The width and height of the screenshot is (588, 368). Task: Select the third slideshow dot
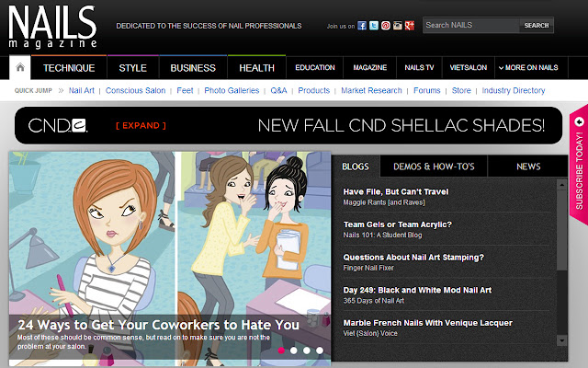coord(307,351)
